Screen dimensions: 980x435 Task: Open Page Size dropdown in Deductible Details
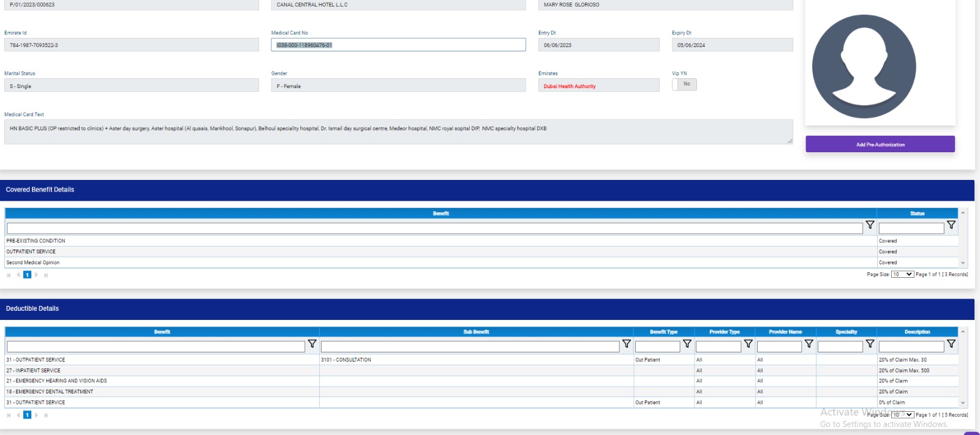point(902,415)
